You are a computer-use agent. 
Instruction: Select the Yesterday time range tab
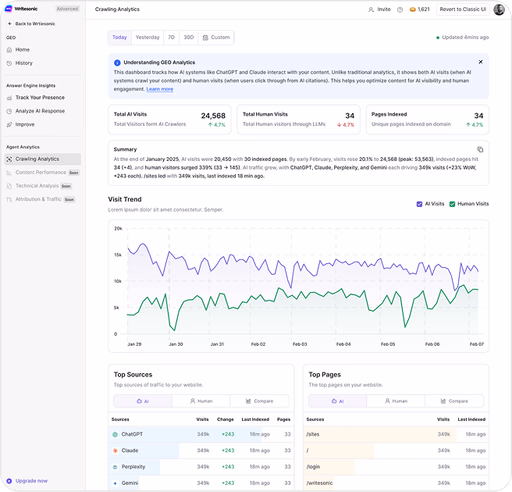point(147,37)
